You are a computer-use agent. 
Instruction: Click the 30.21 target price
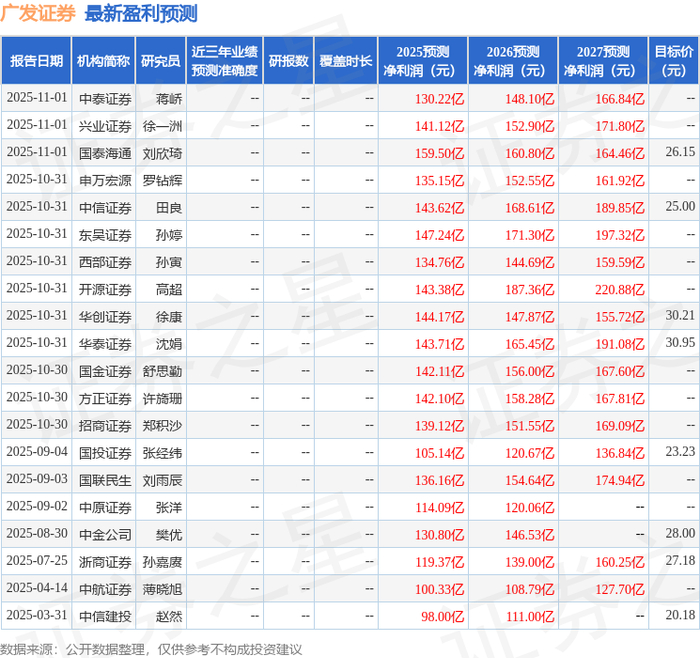(680, 315)
